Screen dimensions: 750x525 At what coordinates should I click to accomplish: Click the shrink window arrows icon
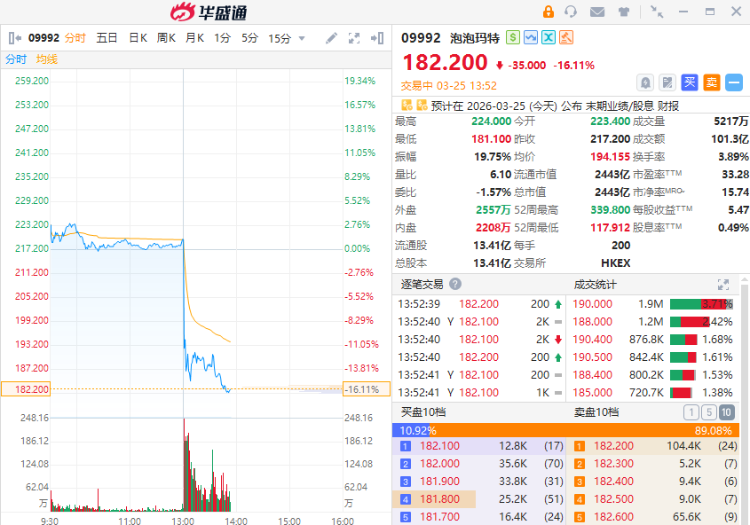click(x=657, y=11)
